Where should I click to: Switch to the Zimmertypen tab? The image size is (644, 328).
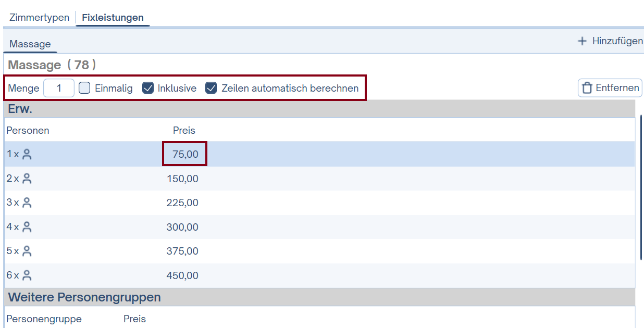(39, 17)
